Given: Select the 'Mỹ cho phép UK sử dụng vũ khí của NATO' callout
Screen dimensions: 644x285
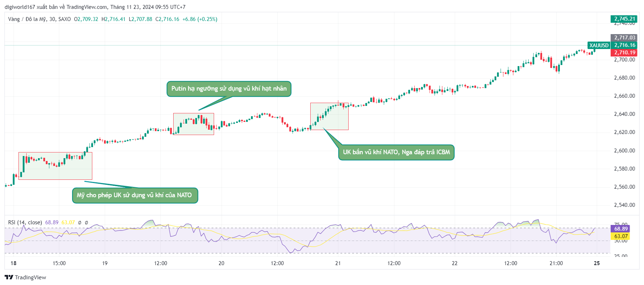Looking at the screenshot, I should [x=135, y=195].
